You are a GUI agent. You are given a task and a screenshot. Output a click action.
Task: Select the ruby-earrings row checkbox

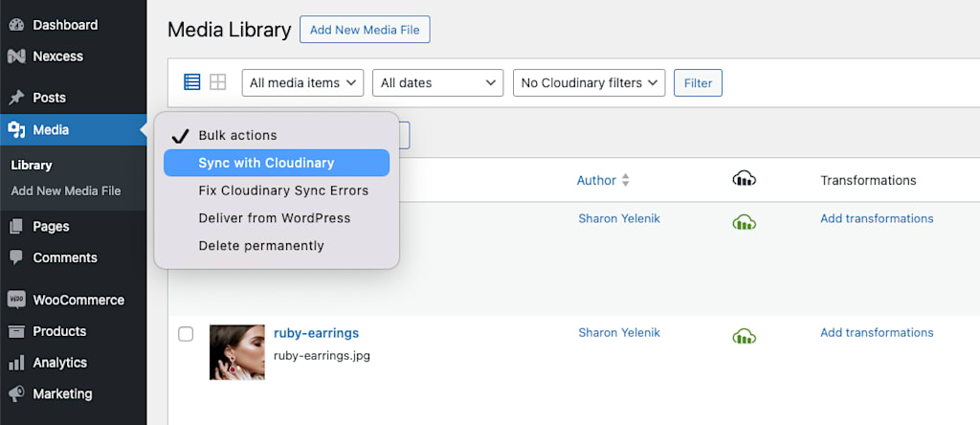click(x=186, y=334)
